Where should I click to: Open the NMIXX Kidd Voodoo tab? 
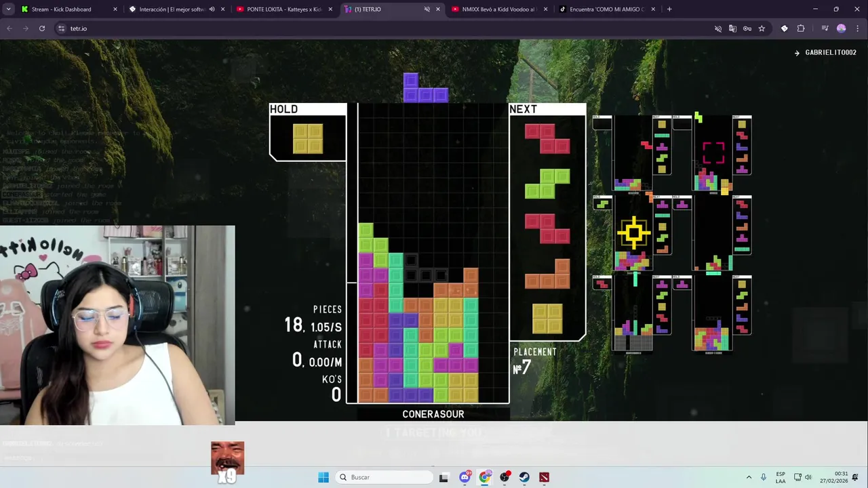[498, 9]
